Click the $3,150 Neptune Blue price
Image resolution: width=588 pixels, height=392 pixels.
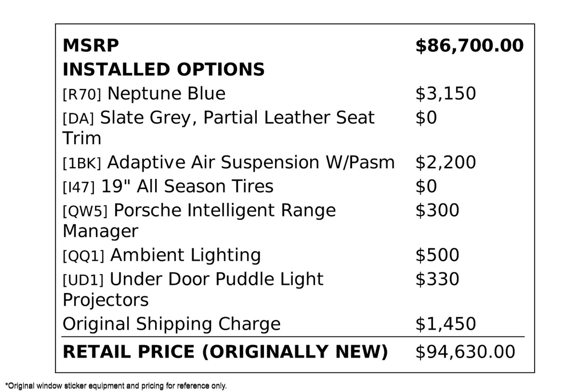click(x=445, y=93)
